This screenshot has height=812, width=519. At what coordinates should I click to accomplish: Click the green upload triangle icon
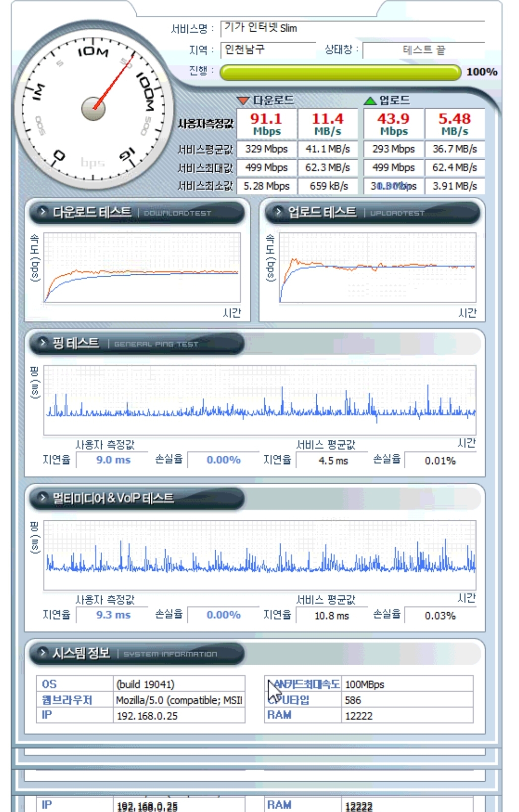coord(370,101)
